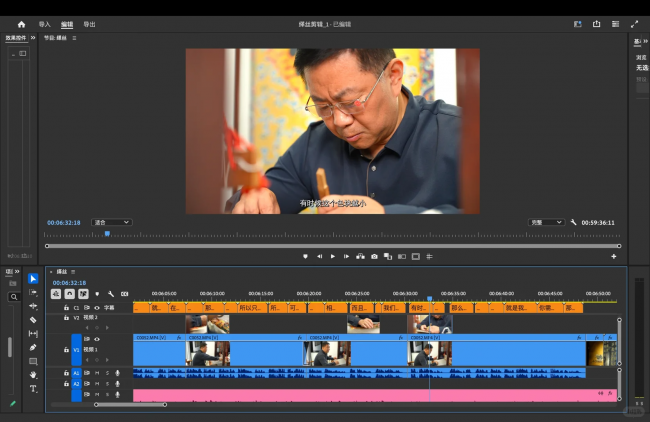Toggle visibility eye for V1 track

(x=97, y=339)
